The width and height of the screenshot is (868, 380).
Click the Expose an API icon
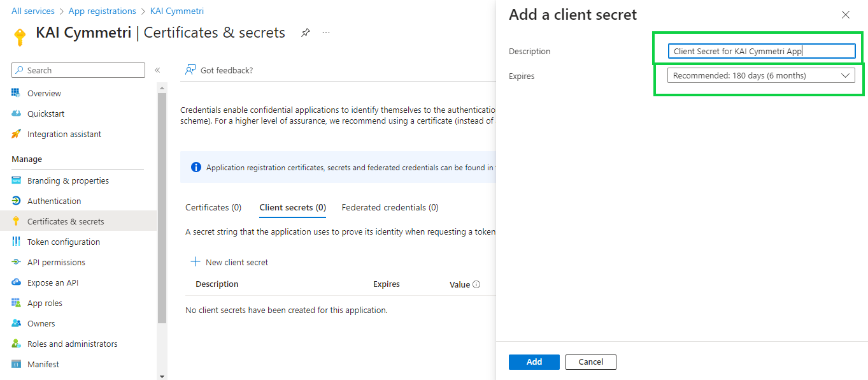(17, 282)
